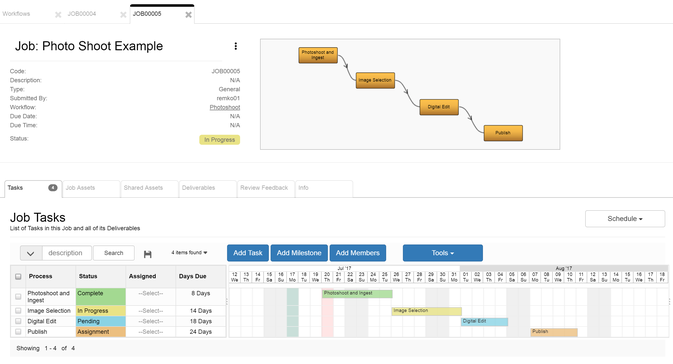The width and height of the screenshot is (673, 364).
Task: Open the Shared Assets tab
Action: (149, 188)
